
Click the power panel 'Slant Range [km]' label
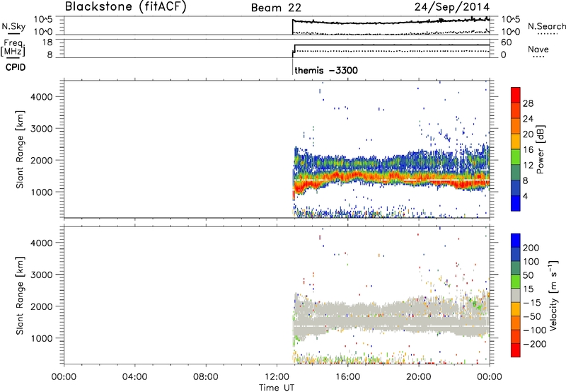pos(20,149)
